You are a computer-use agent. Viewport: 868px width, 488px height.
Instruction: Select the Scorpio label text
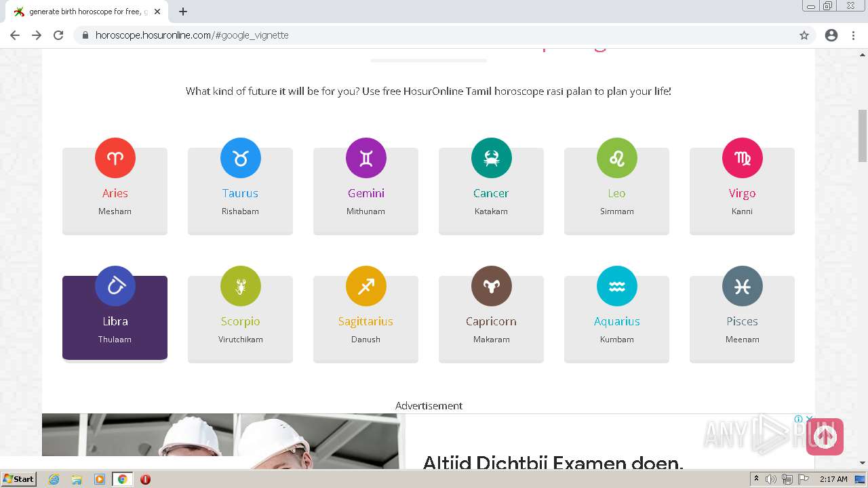pos(240,322)
